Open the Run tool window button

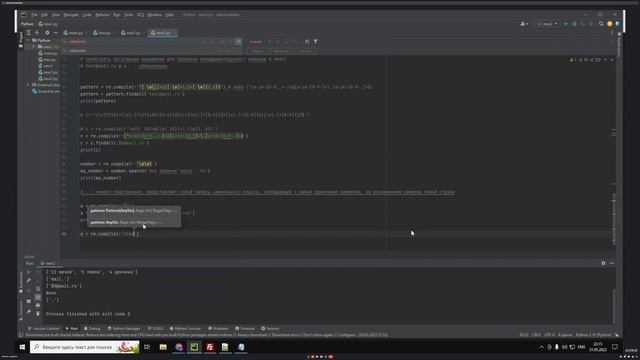[72, 329]
